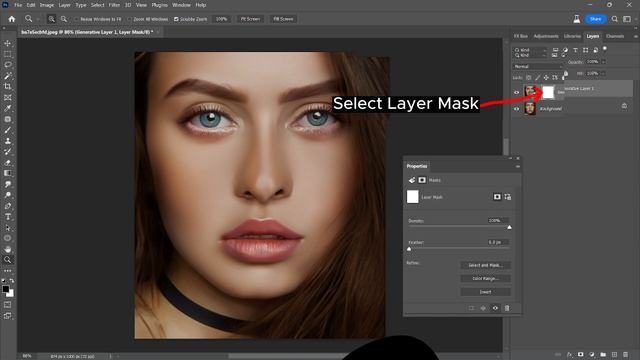This screenshot has height=360, width=640.
Task: Open Zoom tool preset picker arrow
Action: [38, 19]
